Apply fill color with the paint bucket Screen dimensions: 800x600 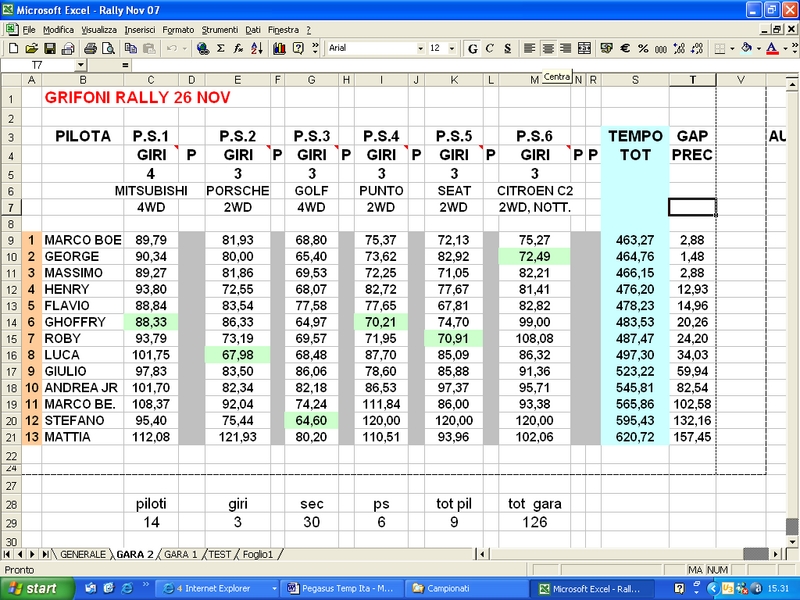click(746, 48)
